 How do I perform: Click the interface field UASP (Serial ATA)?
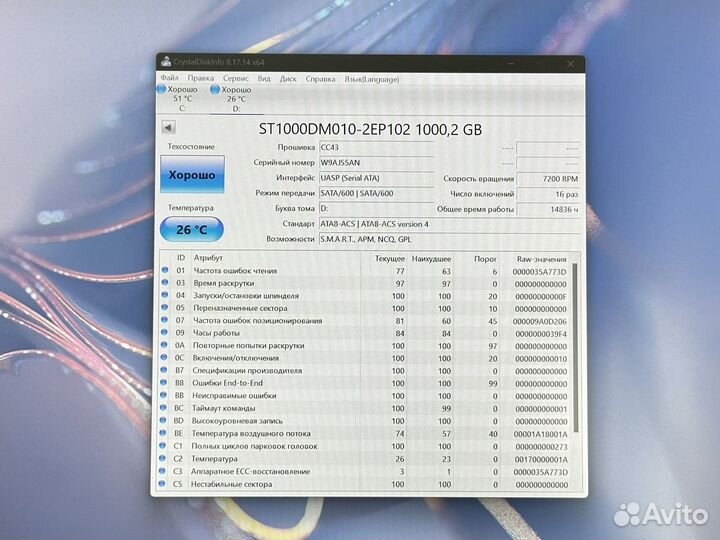[x=377, y=178]
